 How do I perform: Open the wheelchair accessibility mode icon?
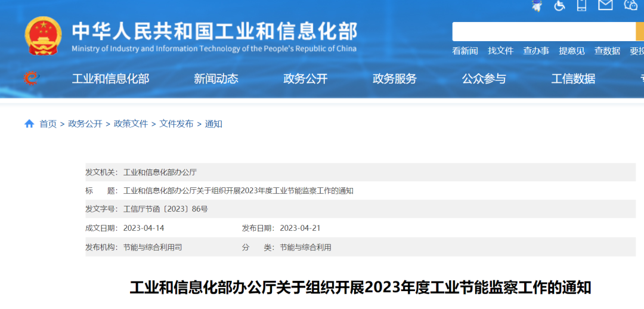(x=559, y=5)
